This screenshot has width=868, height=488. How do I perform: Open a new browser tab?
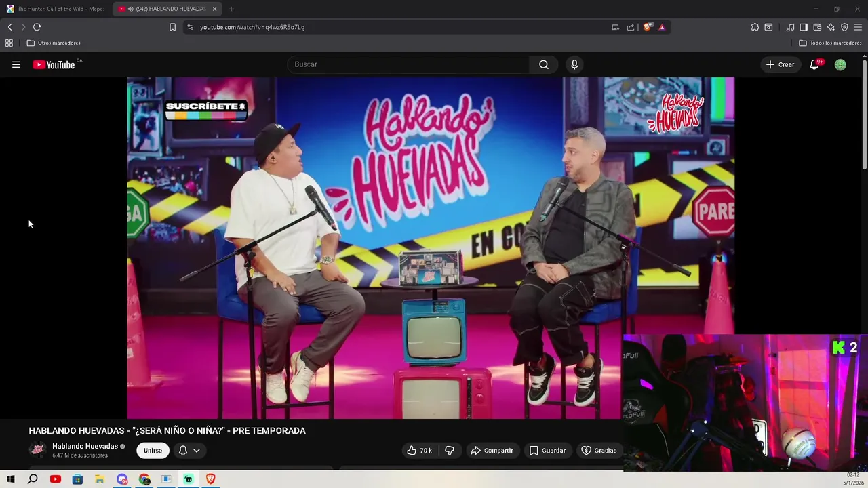pos(231,9)
